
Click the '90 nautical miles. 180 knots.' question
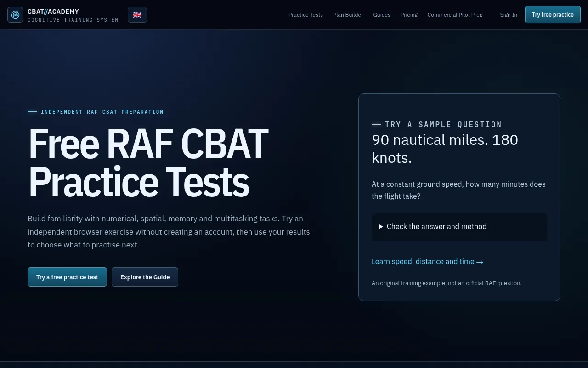point(445,149)
